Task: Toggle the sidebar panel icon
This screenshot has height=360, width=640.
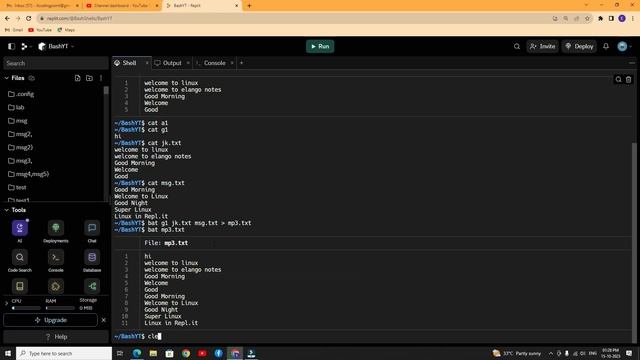Action: [x=11, y=47]
